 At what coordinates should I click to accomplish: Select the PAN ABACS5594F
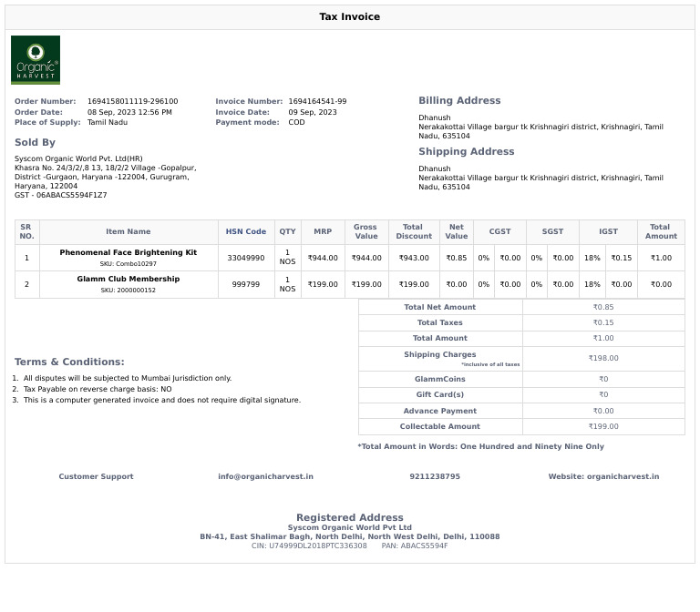click(x=415, y=546)
